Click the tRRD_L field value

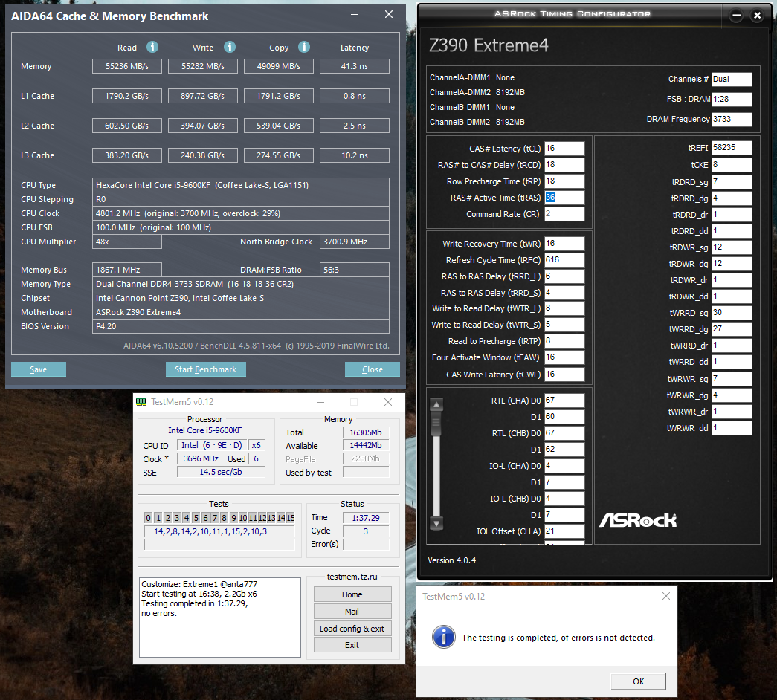tap(564, 276)
